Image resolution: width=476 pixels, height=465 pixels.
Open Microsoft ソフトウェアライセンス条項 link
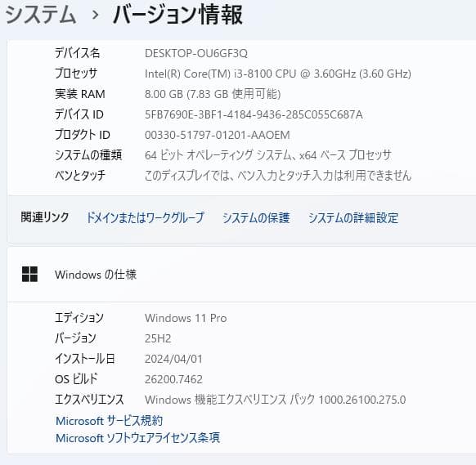pyautogui.click(x=138, y=438)
